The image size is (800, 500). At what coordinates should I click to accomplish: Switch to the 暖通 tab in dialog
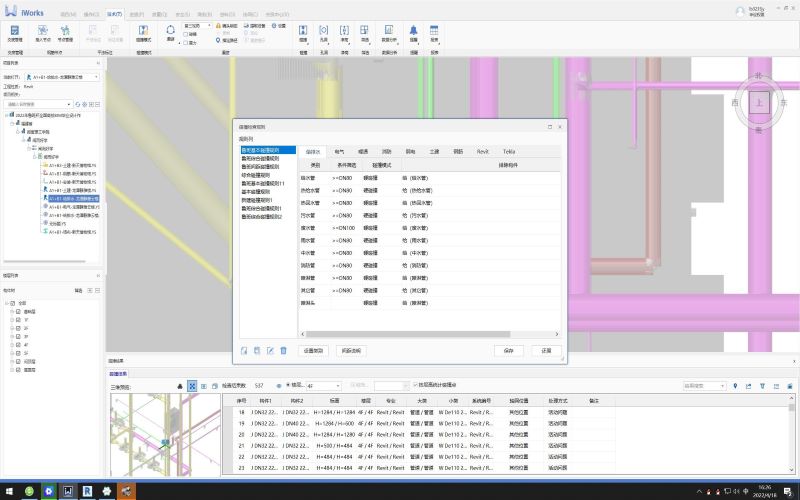coord(363,152)
